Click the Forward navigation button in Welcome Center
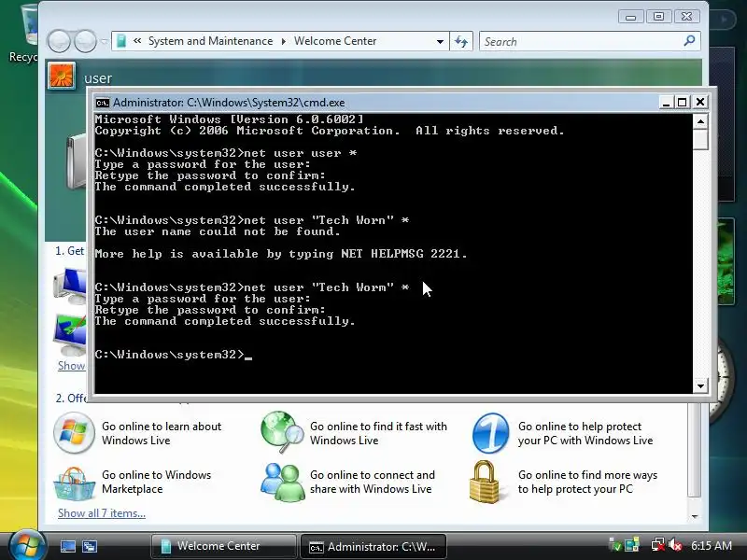Image resolution: width=747 pixels, height=560 pixels. pos(85,41)
